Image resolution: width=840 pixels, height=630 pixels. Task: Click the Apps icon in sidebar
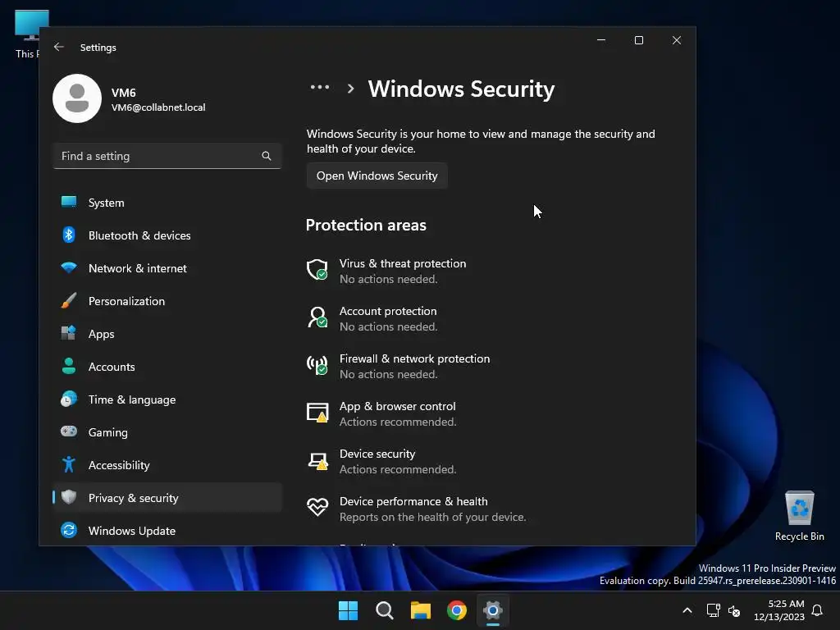(69, 333)
